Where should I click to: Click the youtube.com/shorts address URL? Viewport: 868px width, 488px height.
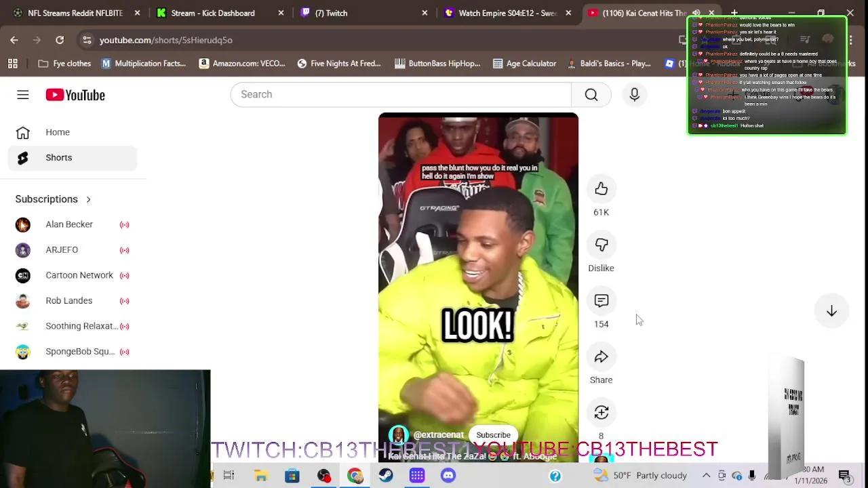166,40
